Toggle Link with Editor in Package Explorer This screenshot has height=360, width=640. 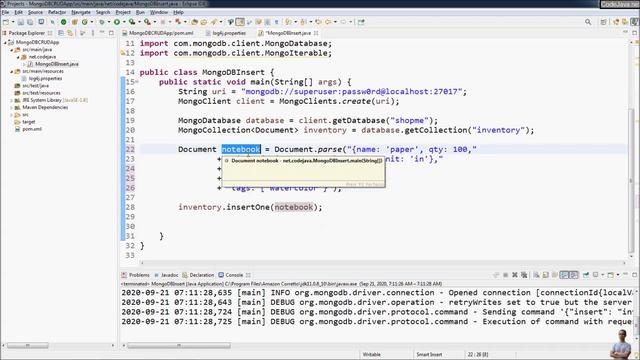coord(70,33)
